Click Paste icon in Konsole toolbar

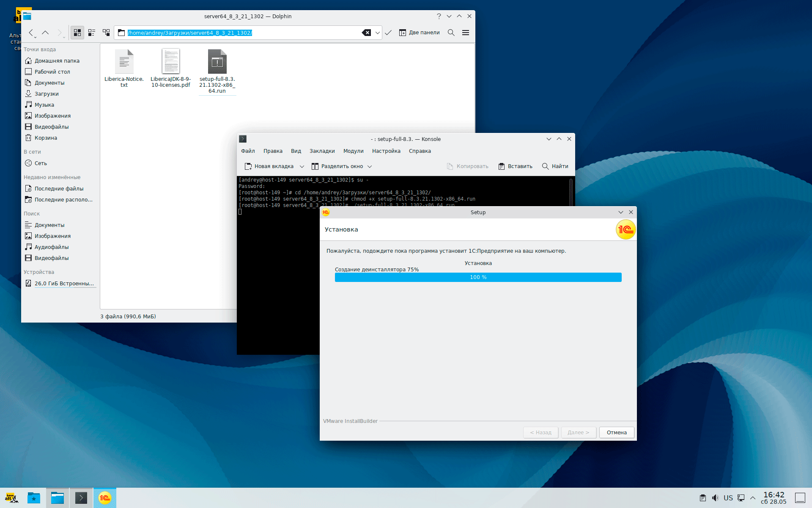502,166
